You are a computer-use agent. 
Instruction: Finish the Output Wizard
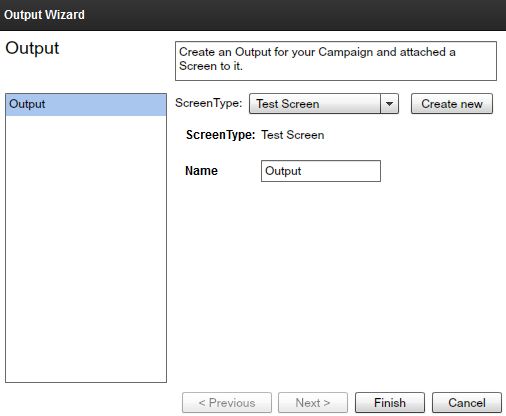coord(390,403)
